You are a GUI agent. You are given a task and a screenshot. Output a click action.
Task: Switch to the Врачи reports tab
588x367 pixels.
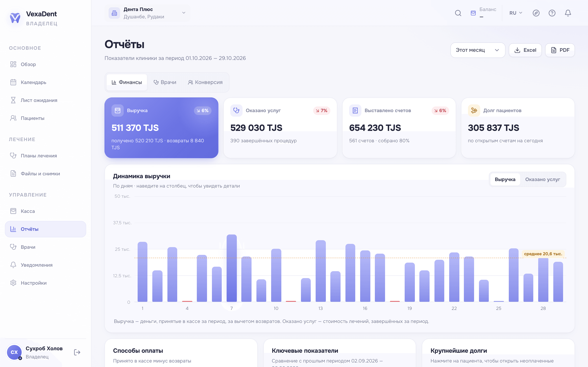point(165,82)
